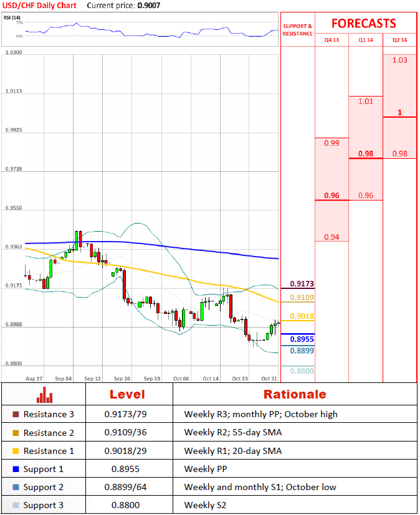Click the blue Support 1 square marker
The image size is (420, 515).
coord(16,469)
